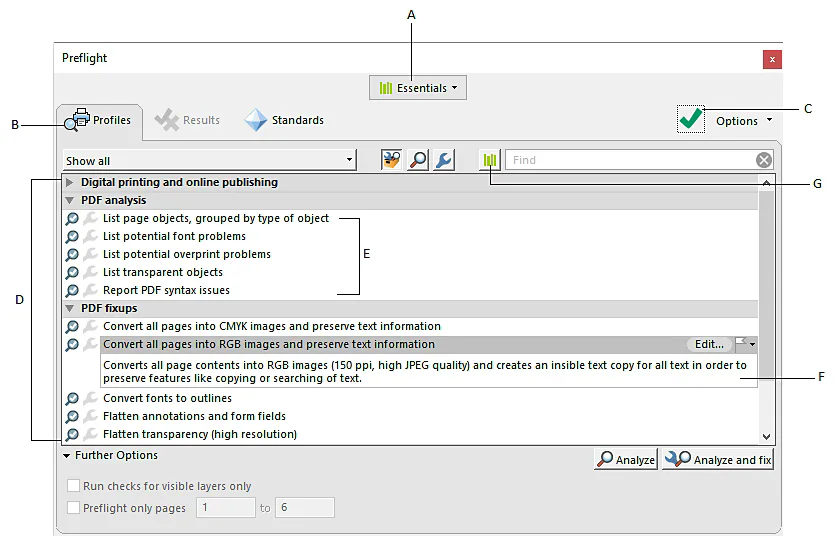Click magnifier icon beside Report PDF syntax issues
This screenshot has height=537, width=834.
click(72, 291)
